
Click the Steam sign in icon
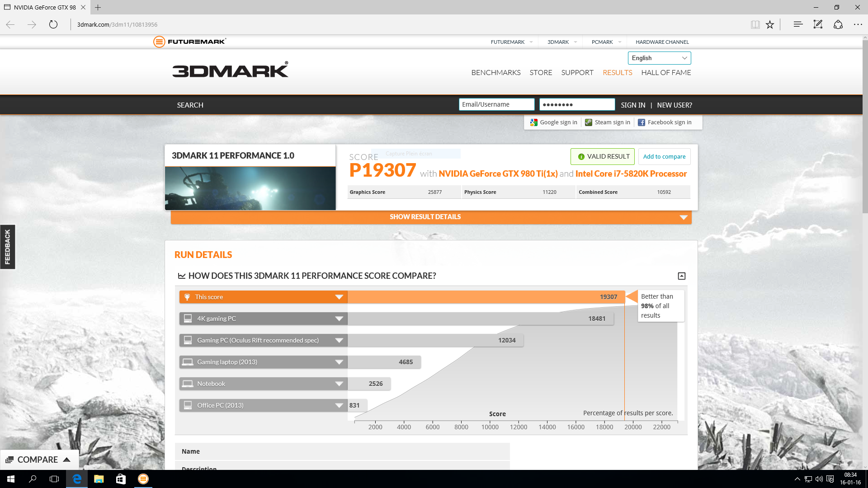coord(589,122)
